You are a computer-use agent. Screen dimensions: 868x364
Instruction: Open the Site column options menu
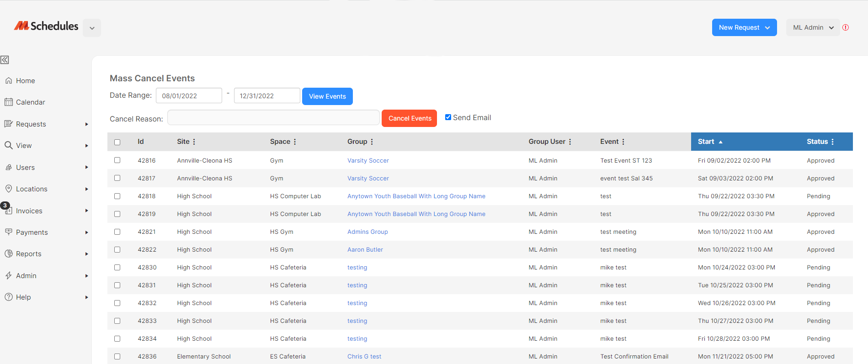[x=194, y=142]
